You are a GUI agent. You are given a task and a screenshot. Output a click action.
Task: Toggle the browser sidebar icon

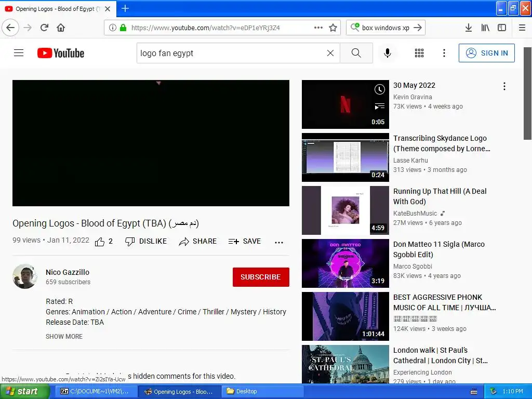[502, 28]
